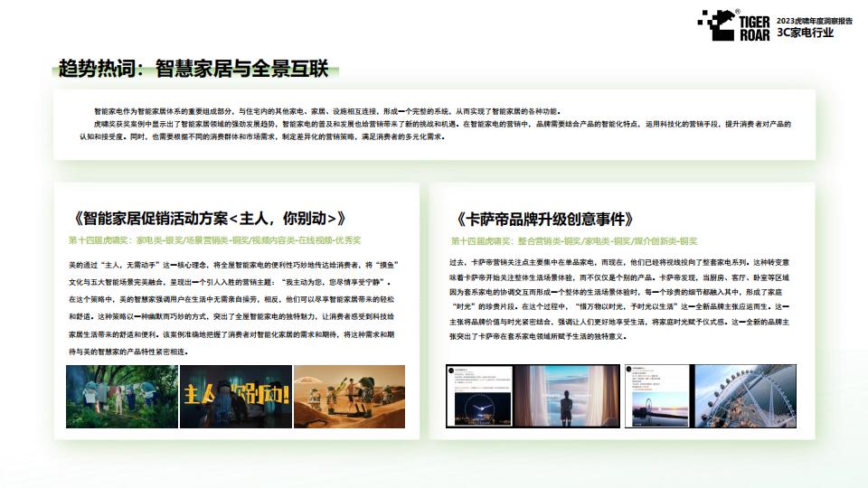Image resolution: width=868 pixels, height=488 pixels.
Task: Click the 3C家电行业 header label
Action: tap(805, 33)
